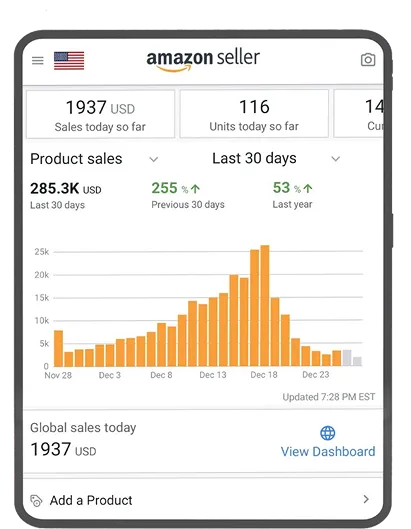Expand the Product sales dropdown
411x529 pixels.
(154, 159)
